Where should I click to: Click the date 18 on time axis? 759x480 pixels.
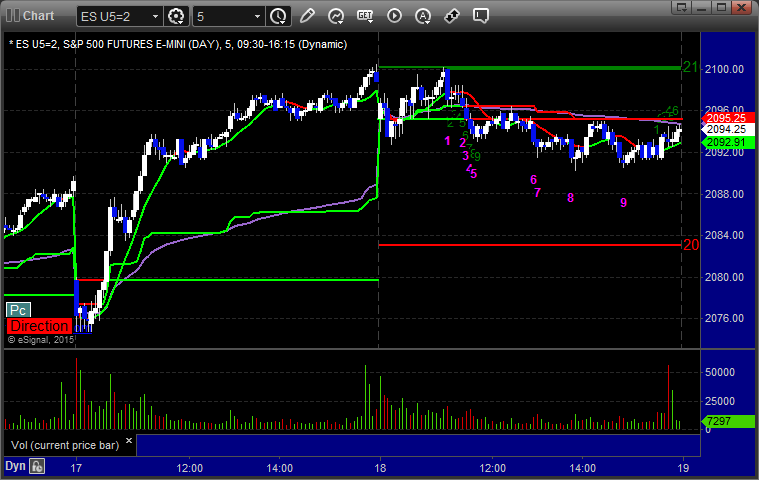pos(380,468)
